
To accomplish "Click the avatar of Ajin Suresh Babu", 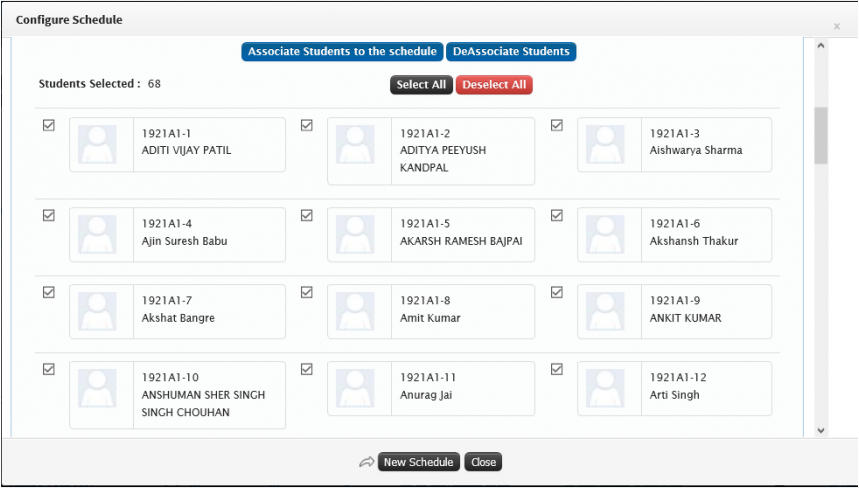I will click(97, 234).
